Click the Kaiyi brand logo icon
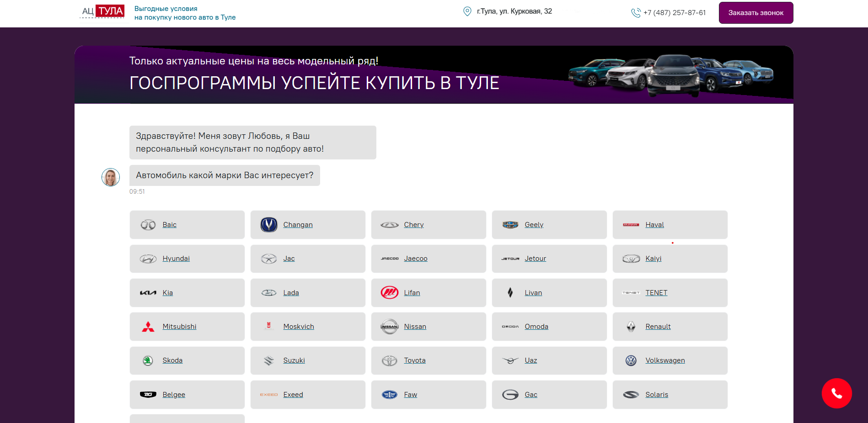Image resolution: width=868 pixels, height=423 pixels. (x=631, y=259)
